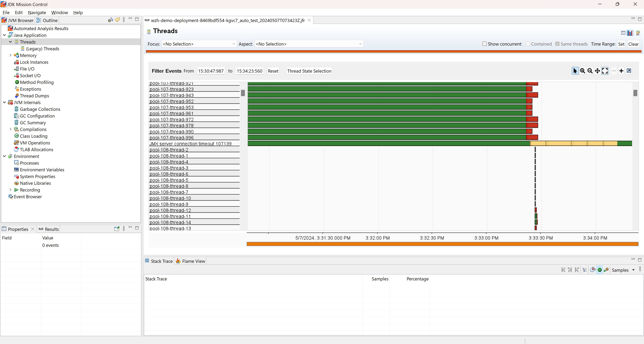Click the orange time range bar below chart
644x344 pixels.
[442, 244]
